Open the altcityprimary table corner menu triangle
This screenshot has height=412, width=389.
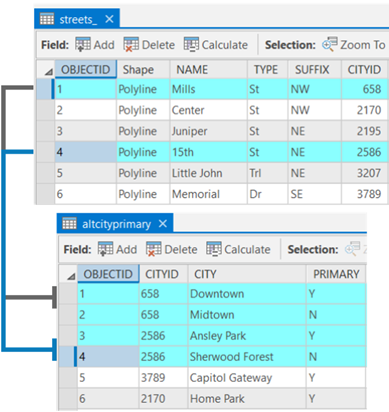click(x=71, y=276)
